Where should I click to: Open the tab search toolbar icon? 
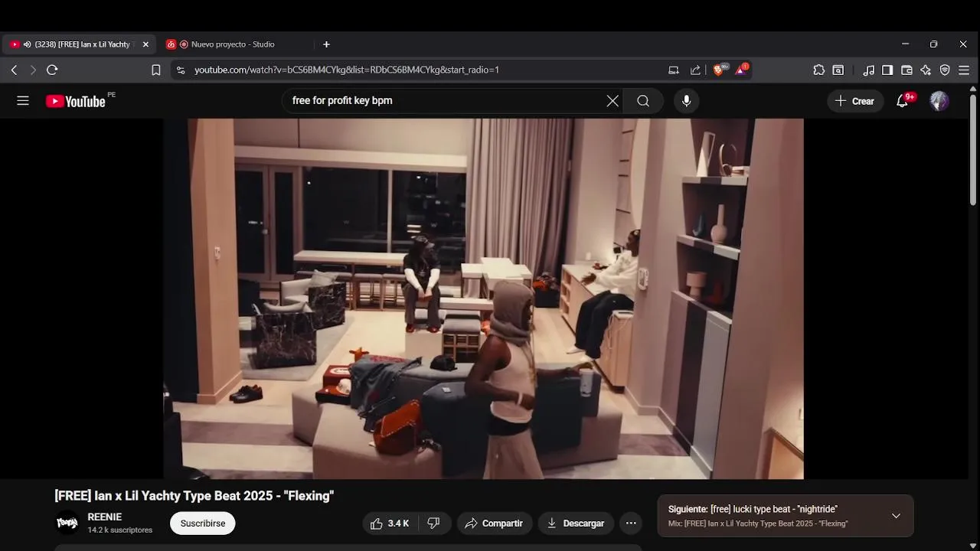click(x=838, y=70)
